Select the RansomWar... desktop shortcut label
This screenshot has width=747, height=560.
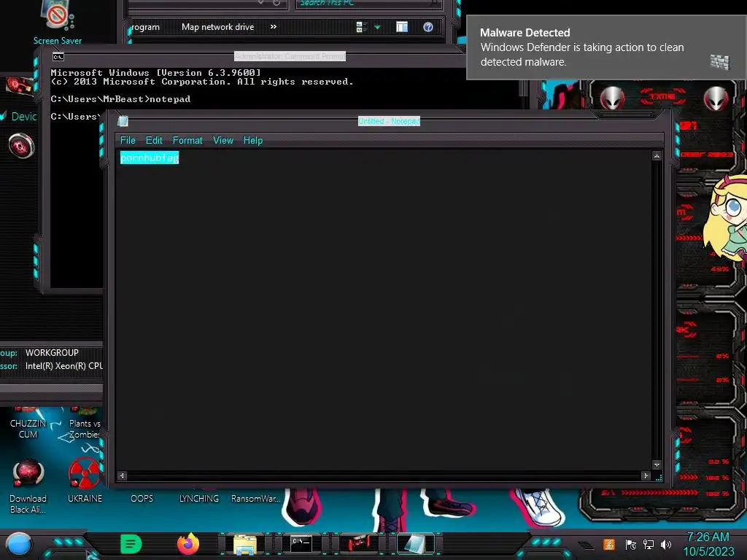tap(256, 499)
